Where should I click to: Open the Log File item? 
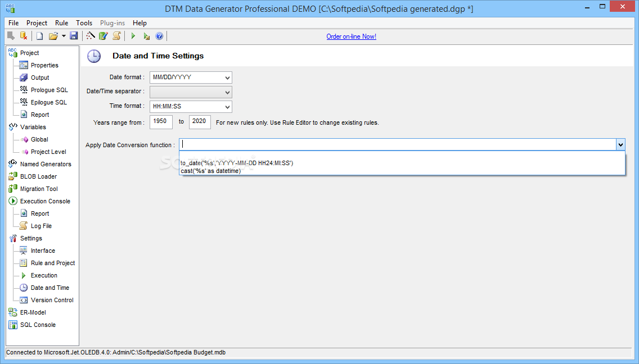41,226
